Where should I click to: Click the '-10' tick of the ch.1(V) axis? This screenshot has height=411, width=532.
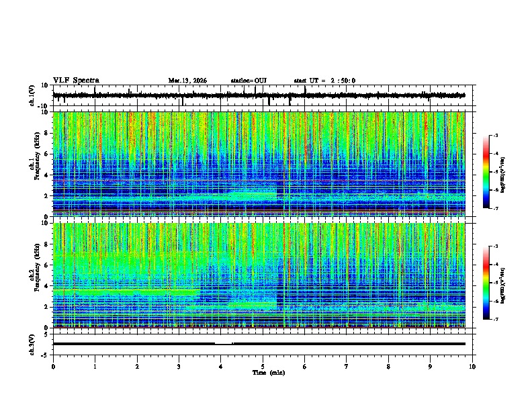(x=44, y=106)
